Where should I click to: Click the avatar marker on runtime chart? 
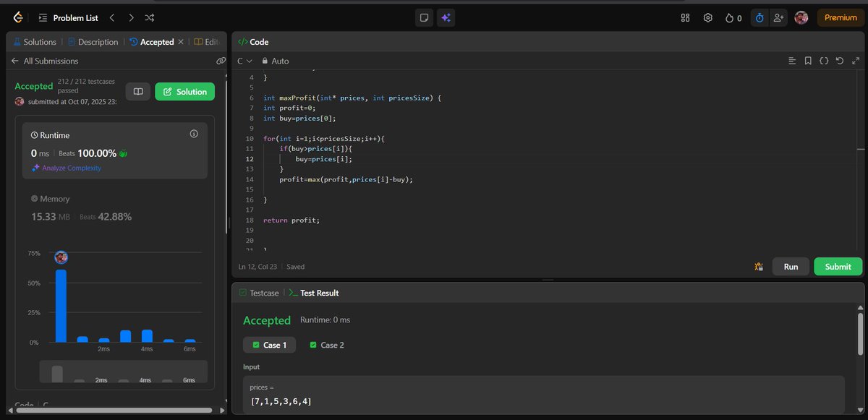(61, 257)
